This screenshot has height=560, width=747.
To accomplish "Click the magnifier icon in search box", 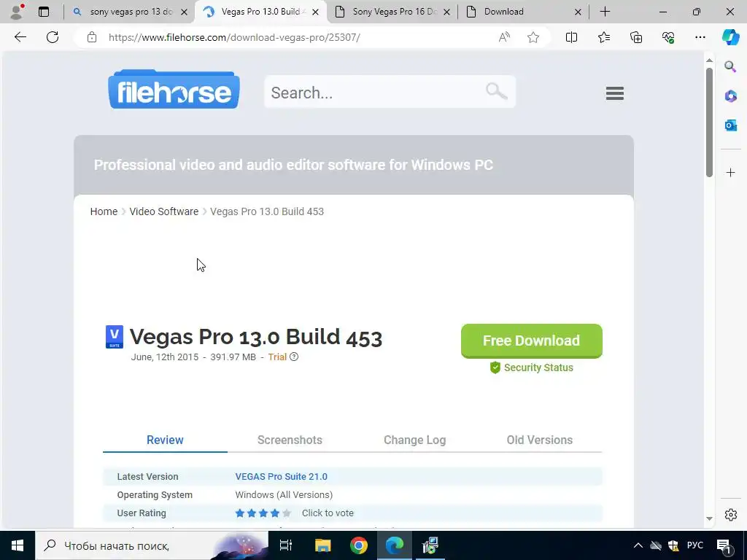I will (496, 90).
